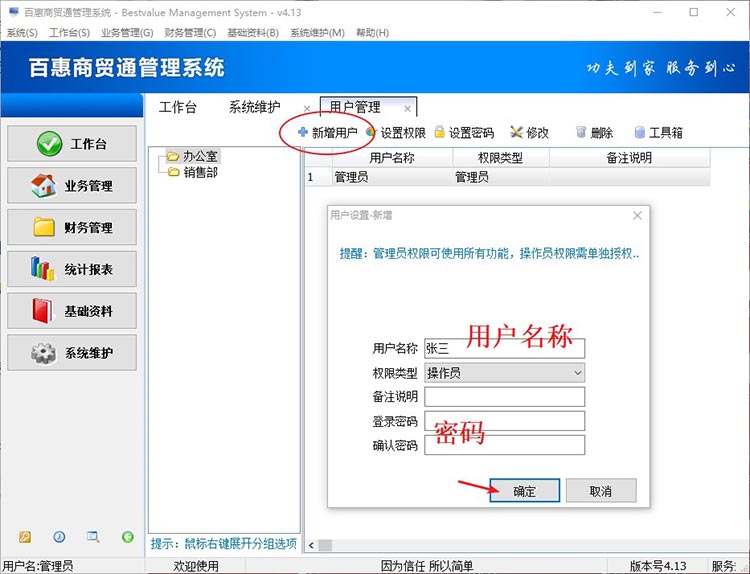This screenshot has width=750, height=574.
Task: Open 工作台 via green checkmark sidebar button
Action: [72, 144]
